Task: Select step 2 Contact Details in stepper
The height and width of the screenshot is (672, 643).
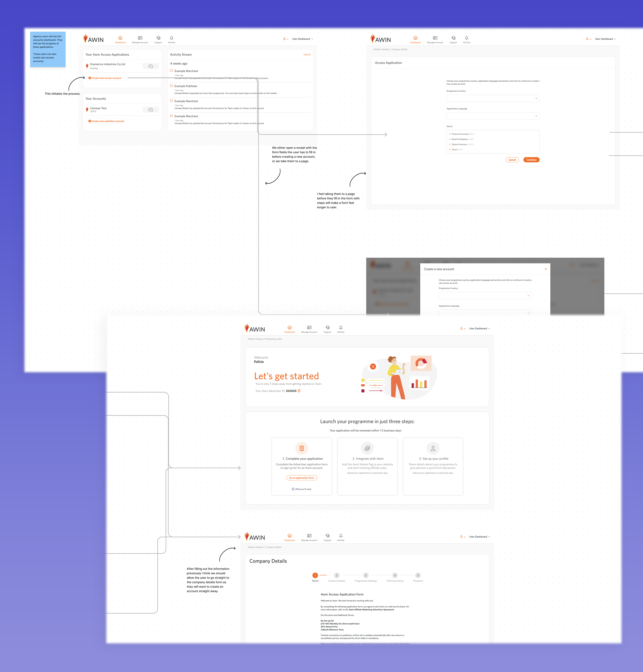Action: point(337,575)
